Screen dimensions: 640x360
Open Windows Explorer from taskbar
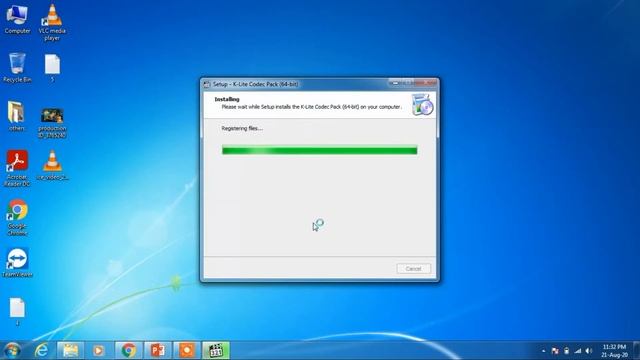point(70,350)
